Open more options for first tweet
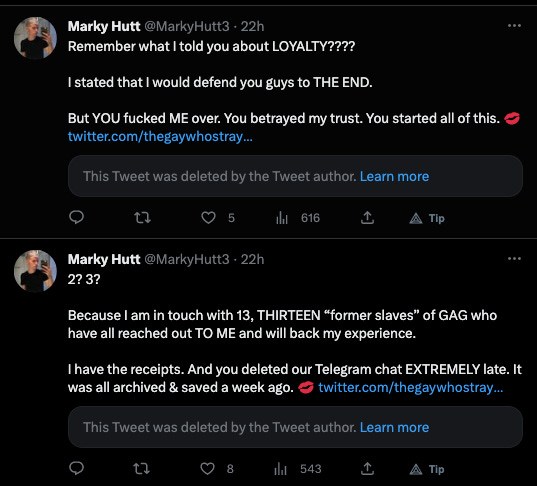 coord(514,26)
